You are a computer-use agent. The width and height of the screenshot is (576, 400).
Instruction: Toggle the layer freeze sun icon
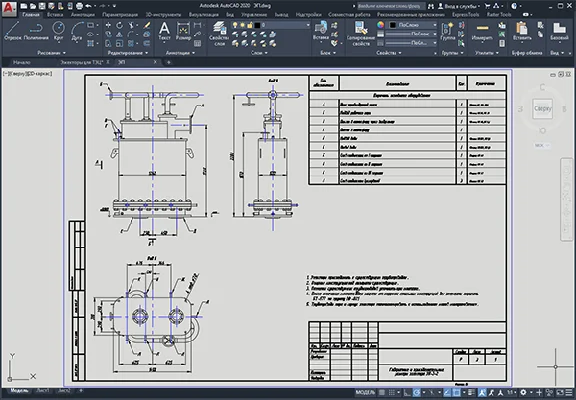pos(242,25)
